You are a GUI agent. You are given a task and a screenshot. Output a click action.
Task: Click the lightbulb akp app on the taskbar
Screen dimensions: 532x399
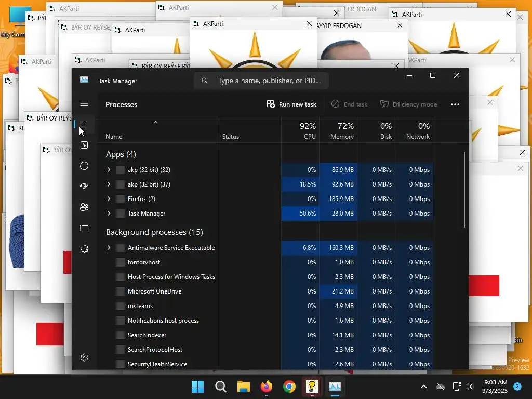tap(312, 387)
